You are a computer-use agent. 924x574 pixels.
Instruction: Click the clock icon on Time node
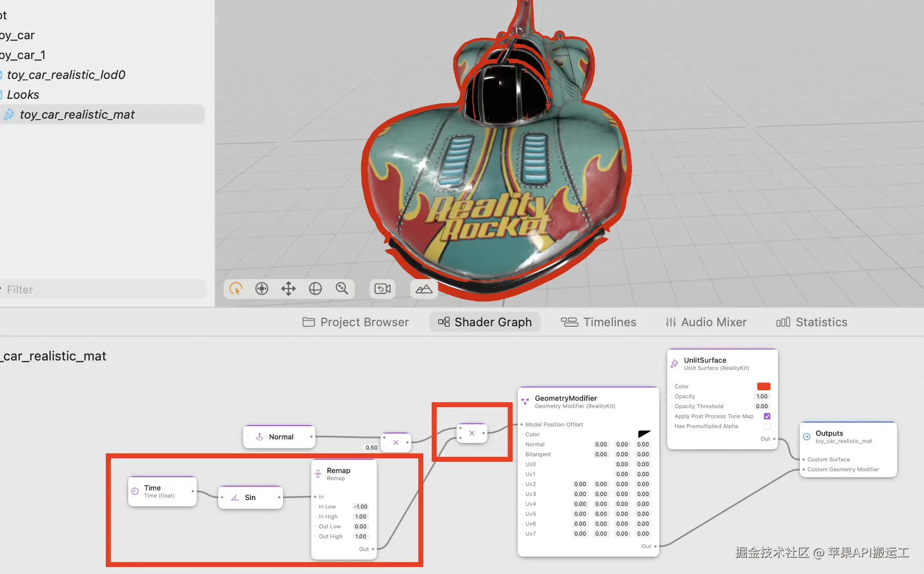pos(135,491)
